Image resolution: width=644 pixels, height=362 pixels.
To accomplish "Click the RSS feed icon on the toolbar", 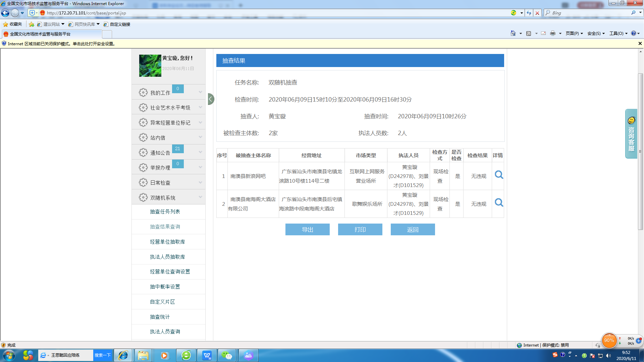I will 529,33.
